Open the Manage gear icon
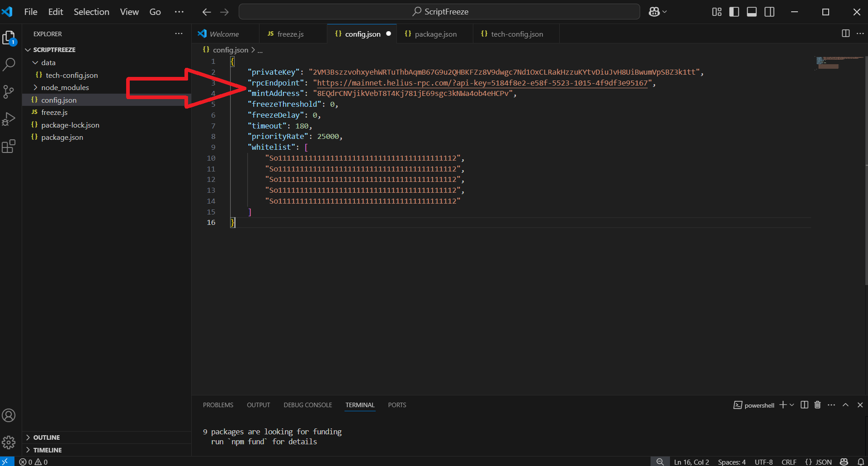The image size is (868, 466). pyautogui.click(x=9, y=442)
